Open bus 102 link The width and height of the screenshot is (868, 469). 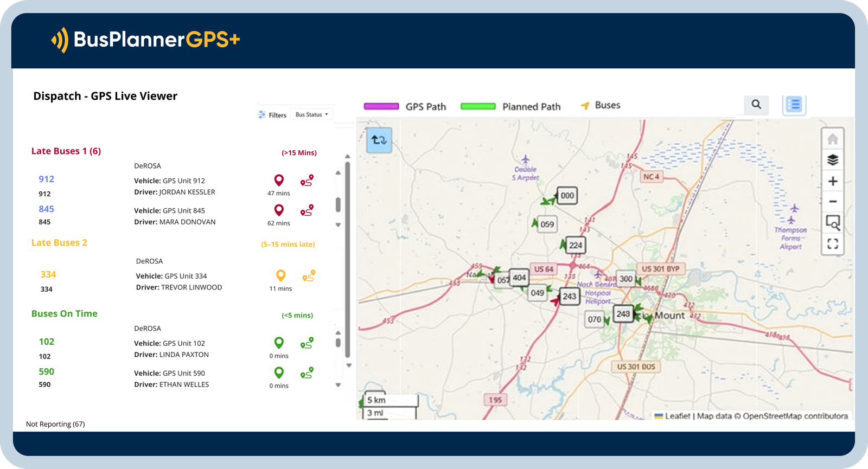click(x=47, y=342)
